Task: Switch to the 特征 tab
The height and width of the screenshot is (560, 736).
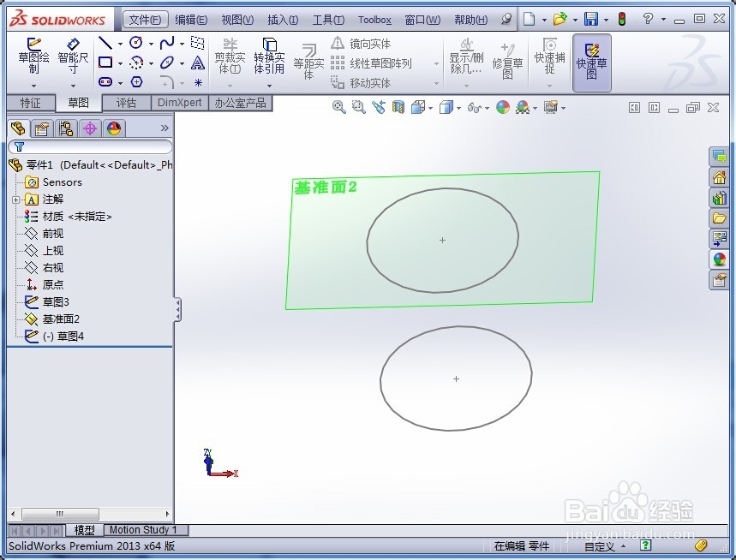Action: (31, 103)
